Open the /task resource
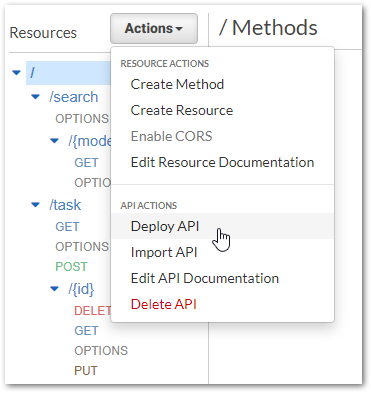 [x=65, y=205]
